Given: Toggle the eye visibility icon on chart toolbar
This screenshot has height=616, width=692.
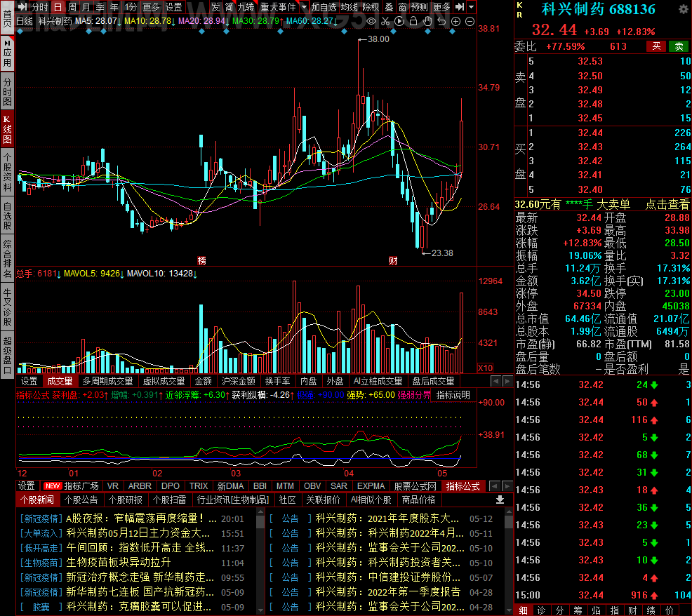Looking at the screenshot, I should pyautogui.click(x=371, y=21).
